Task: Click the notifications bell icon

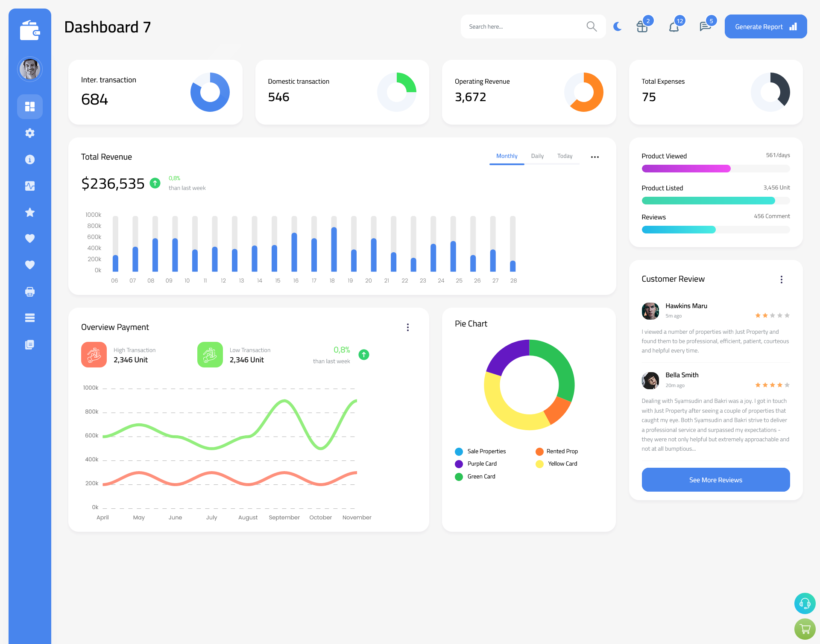Action: tap(674, 26)
